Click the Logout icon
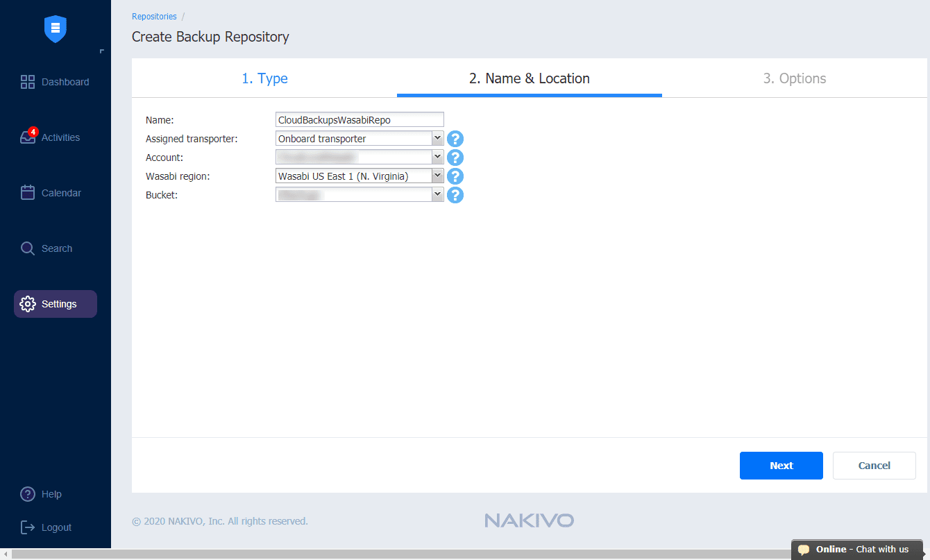The height and width of the screenshot is (560, 930). pyautogui.click(x=27, y=527)
